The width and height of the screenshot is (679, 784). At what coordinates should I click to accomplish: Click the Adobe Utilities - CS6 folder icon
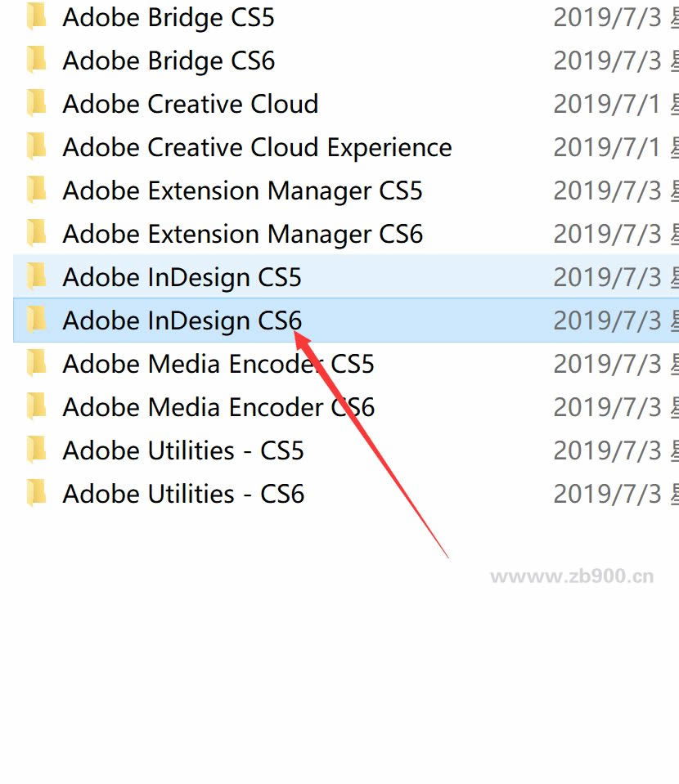click(x=36, y=493)
